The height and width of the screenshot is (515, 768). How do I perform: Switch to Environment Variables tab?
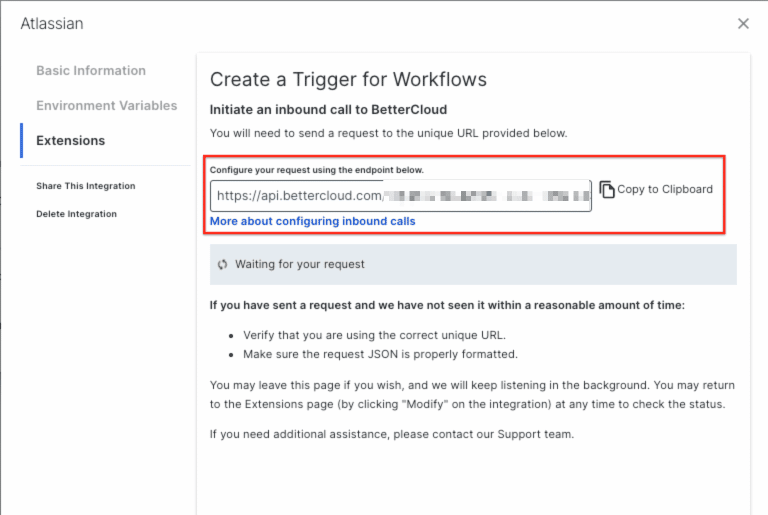coord(107,105)
